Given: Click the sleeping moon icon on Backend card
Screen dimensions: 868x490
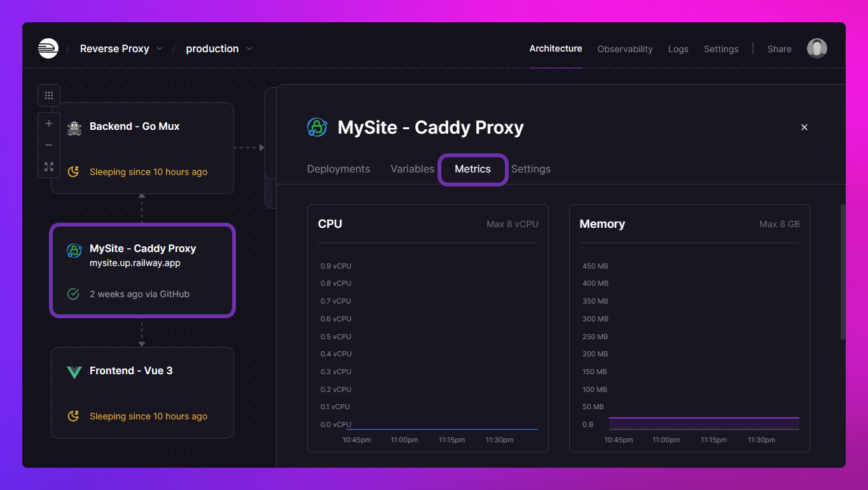Looking at the screenshot, I should 73,172.
